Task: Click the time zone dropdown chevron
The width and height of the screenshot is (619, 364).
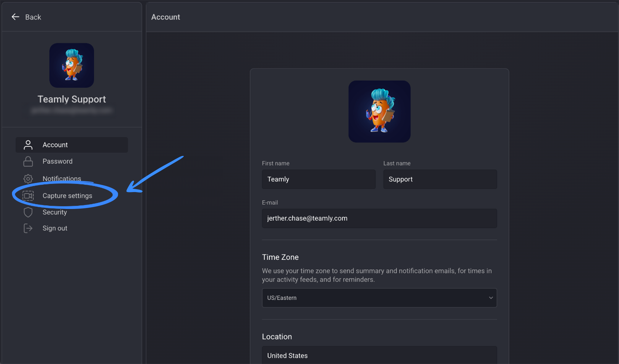Action: 491,298
